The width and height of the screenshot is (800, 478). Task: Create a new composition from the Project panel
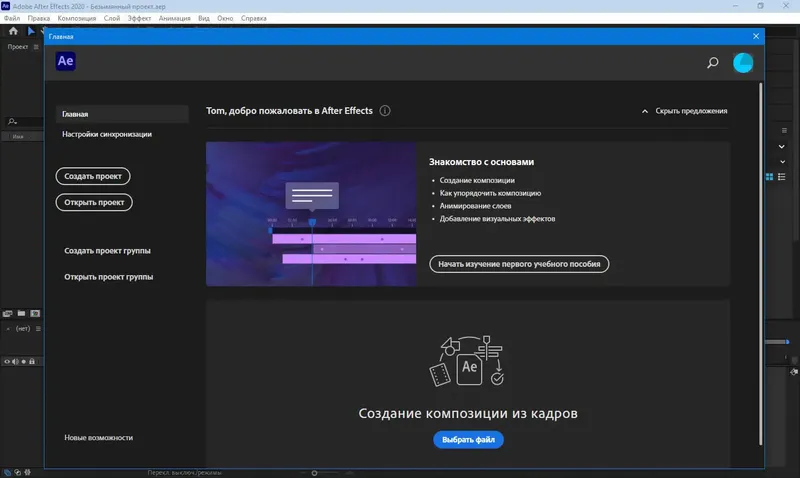click(x=35, y=313)
